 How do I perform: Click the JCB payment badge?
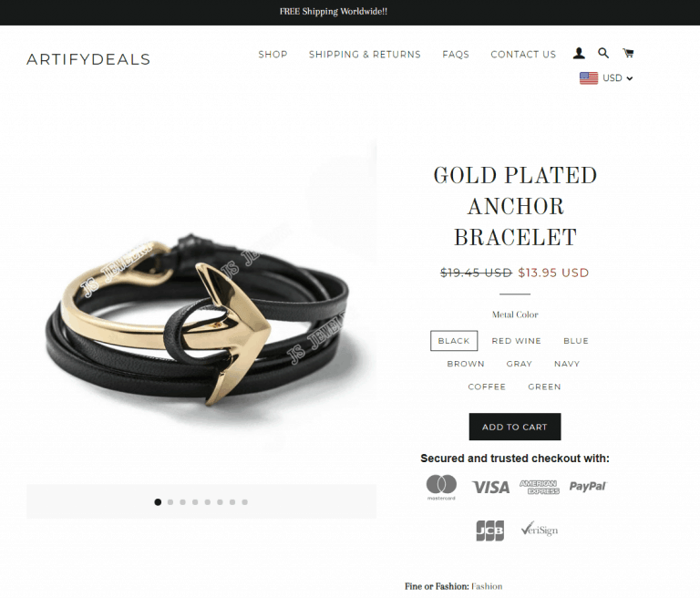pyautogui.click(x=489, y=531)
